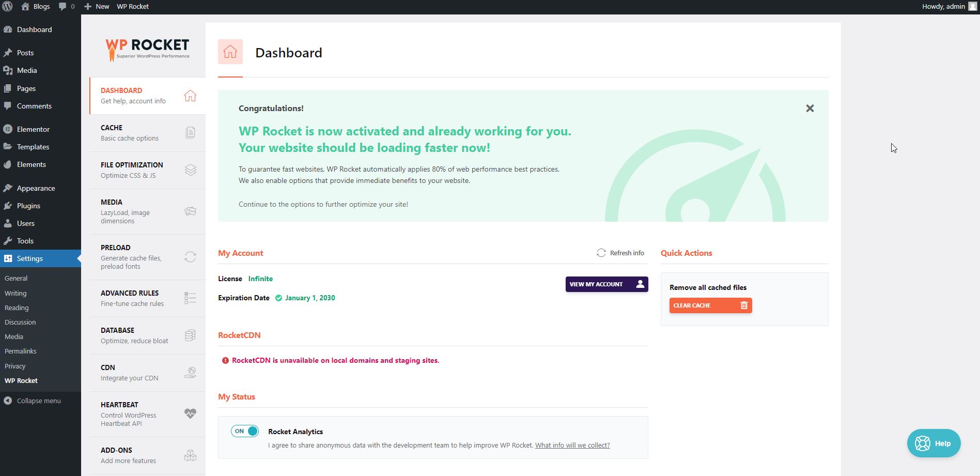Open Privacy settings submenu
This screenshot has height=476, width=980.
click(15, 366)
